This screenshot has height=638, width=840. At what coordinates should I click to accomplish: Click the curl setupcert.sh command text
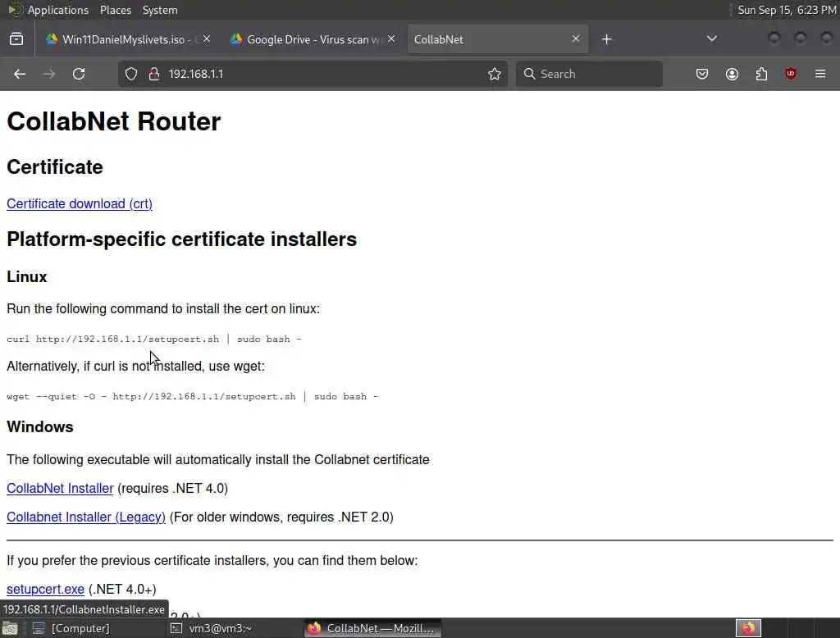coord(154,339)
